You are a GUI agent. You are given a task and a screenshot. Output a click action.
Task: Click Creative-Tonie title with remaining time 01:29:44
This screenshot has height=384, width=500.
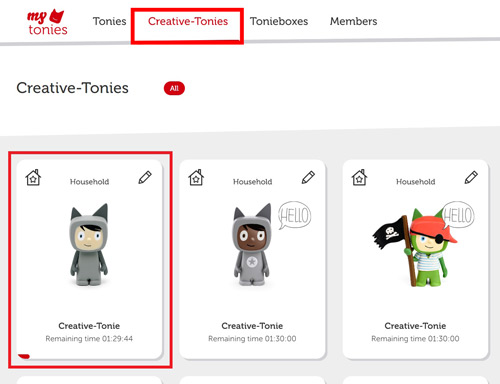click(x=89, y=326)
